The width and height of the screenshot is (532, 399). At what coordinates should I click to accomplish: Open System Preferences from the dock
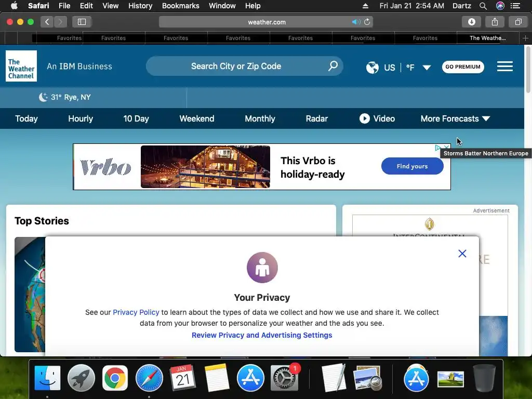coord(284,378)
